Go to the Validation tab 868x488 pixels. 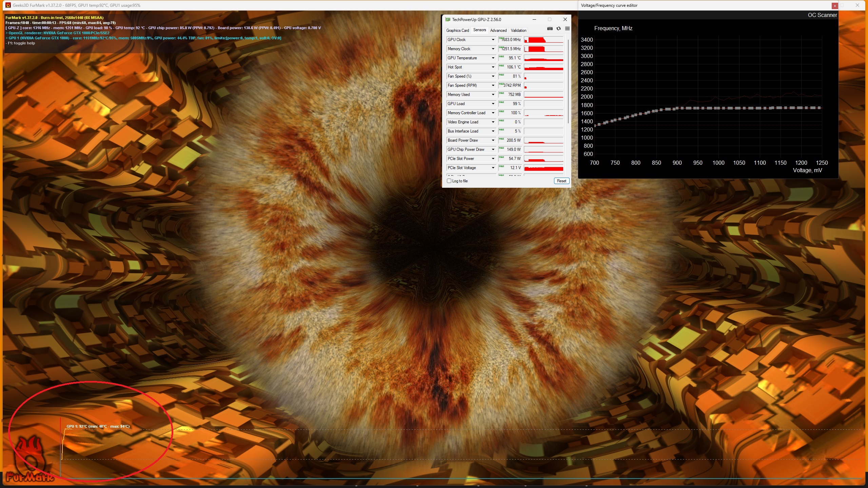click(518, 30)
